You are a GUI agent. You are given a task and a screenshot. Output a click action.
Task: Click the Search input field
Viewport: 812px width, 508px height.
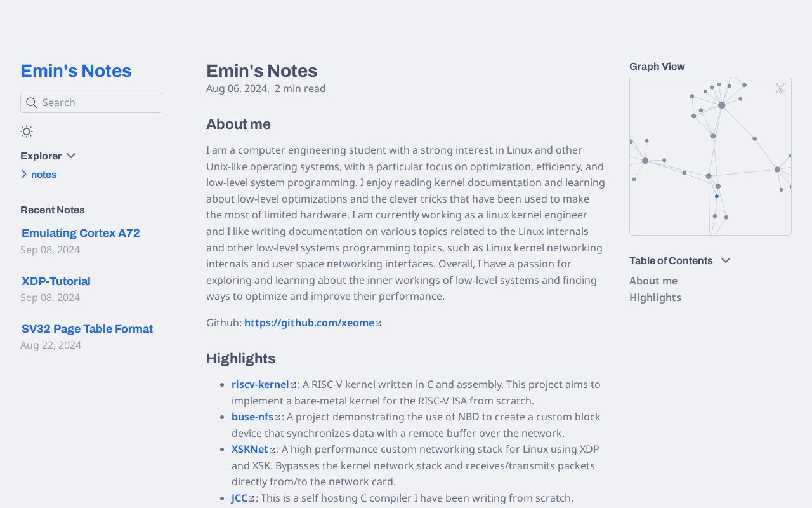pos(98,103)
